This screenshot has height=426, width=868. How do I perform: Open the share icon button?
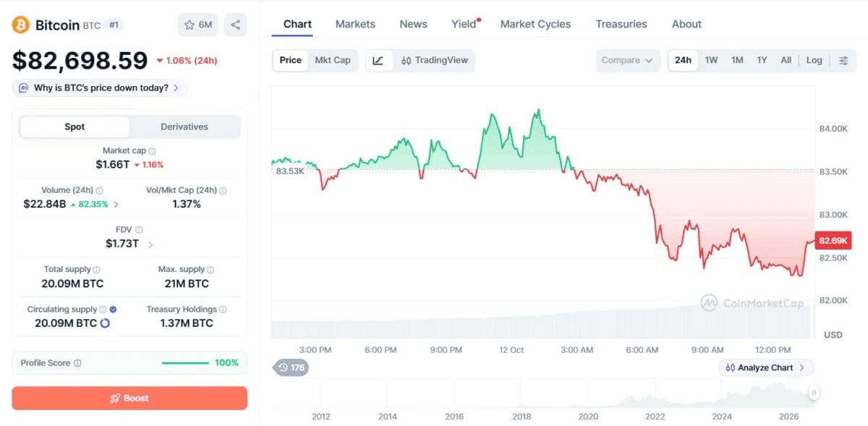pos(235,25)
